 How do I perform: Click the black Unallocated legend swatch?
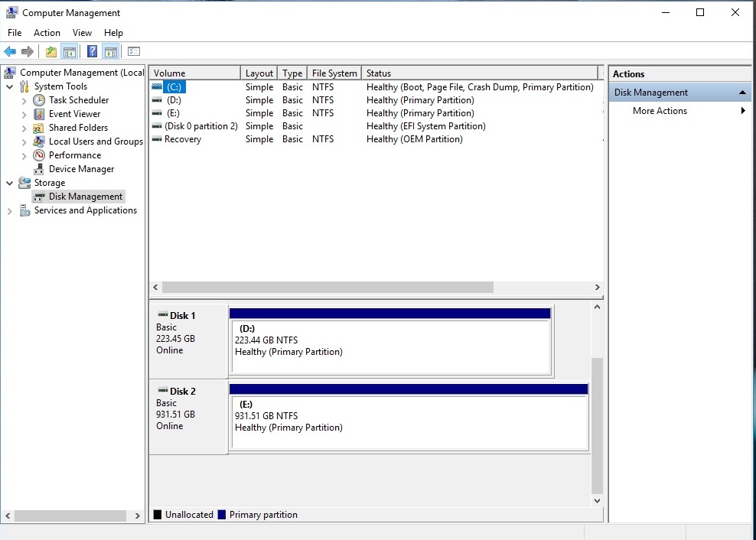[157, 515]
